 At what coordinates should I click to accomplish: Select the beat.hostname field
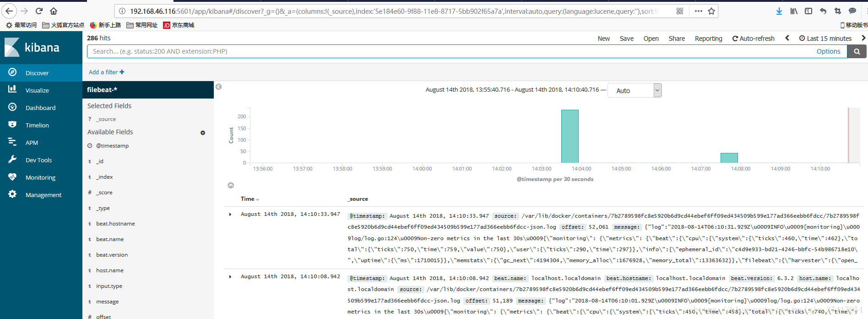coord(115,224)
